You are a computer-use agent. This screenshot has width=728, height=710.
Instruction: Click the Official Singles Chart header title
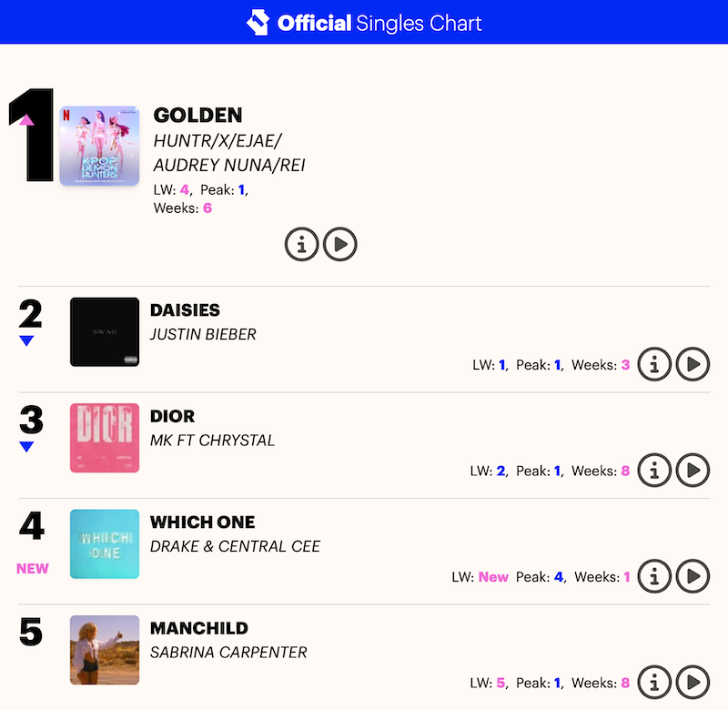[x=379, y=23]
